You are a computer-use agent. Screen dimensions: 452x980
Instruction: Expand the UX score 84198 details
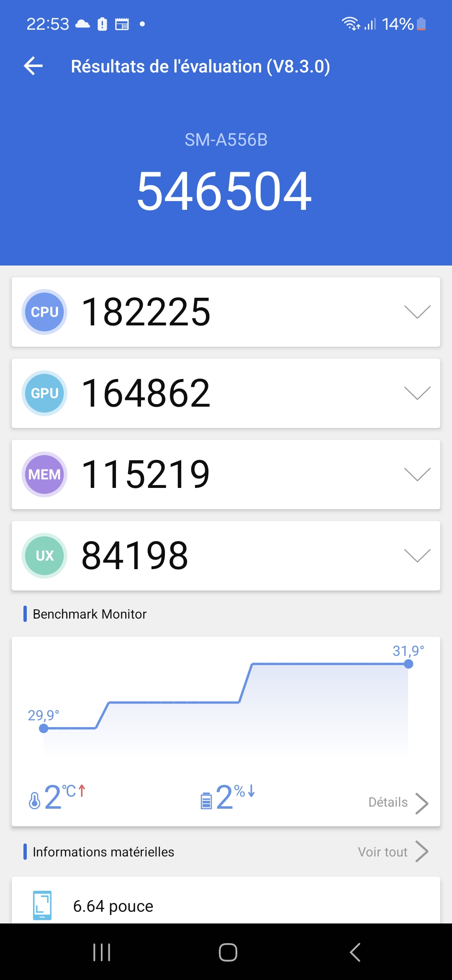[x=417, y=556]
